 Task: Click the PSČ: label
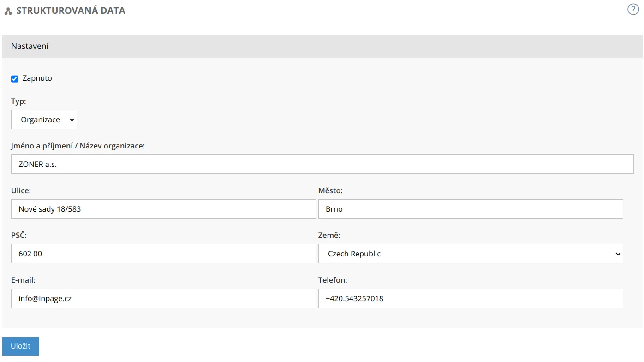click(19, 235)
